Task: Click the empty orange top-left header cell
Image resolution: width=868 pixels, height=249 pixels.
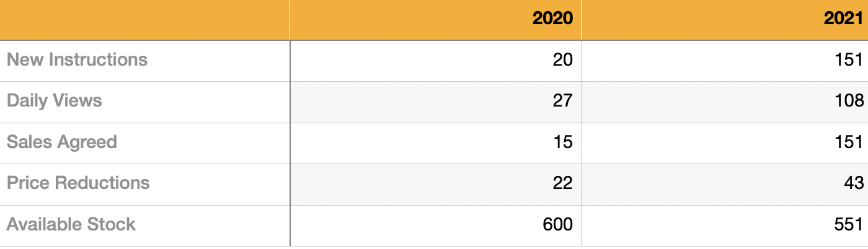Action: click(144, 20)
